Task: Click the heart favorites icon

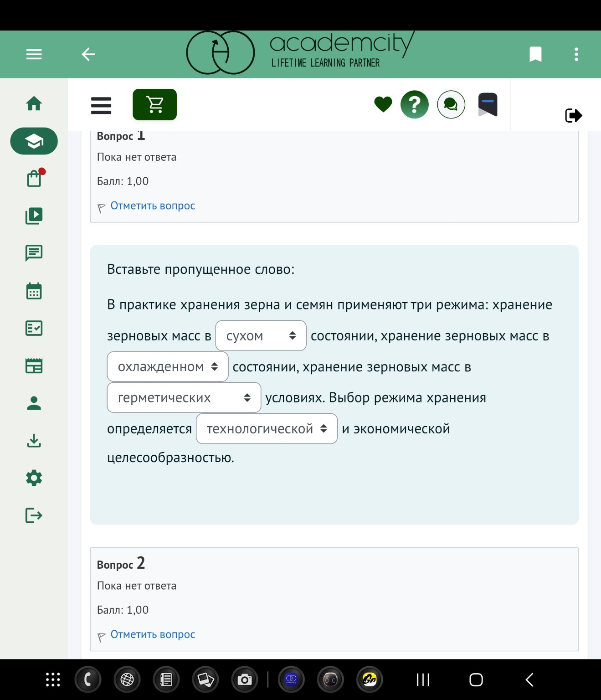Action: coord(383,104)
